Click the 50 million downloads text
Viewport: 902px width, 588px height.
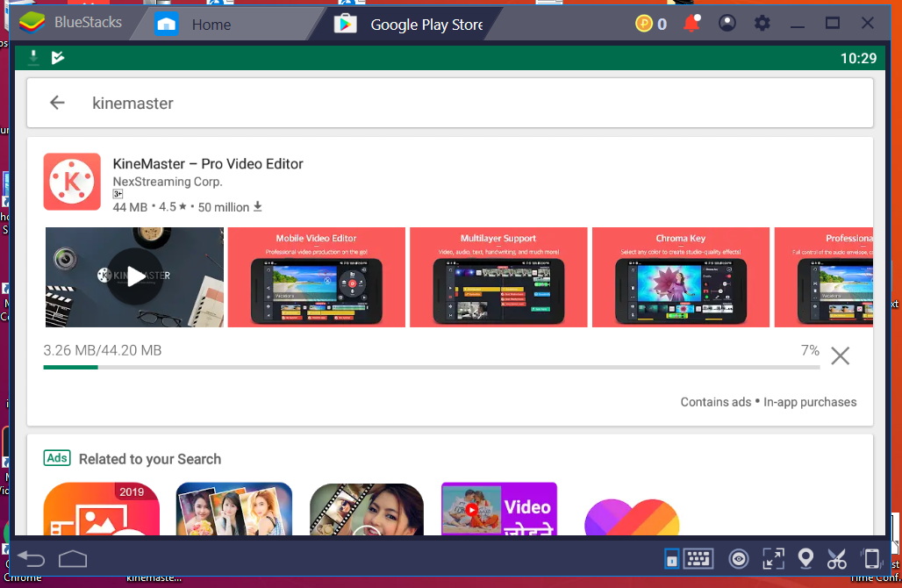230,207
